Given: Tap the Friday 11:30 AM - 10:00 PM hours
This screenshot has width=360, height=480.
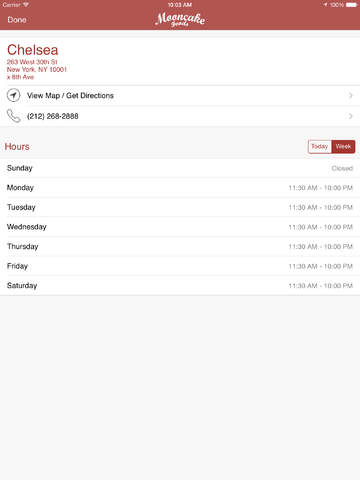Looking at the screenshot, I should (x=321, y=266).
